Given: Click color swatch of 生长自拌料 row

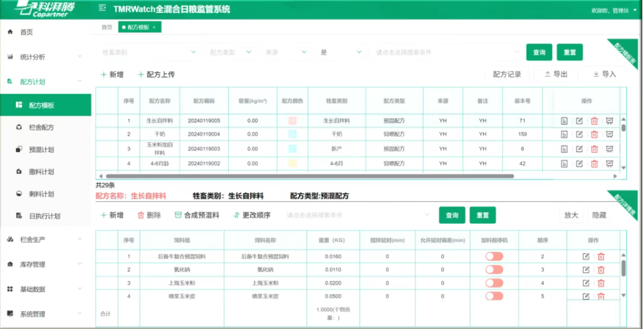Looking at the screenshot, I should 292,121.
